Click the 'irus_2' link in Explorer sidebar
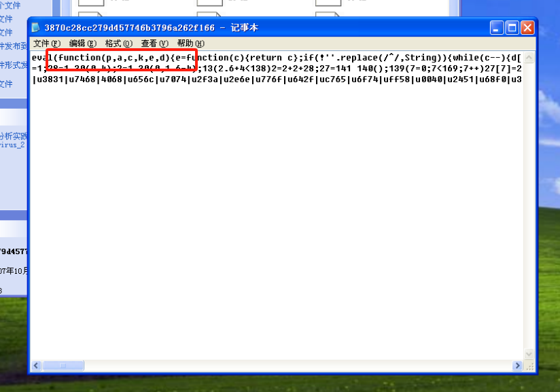560x392 pixels. 12,145
